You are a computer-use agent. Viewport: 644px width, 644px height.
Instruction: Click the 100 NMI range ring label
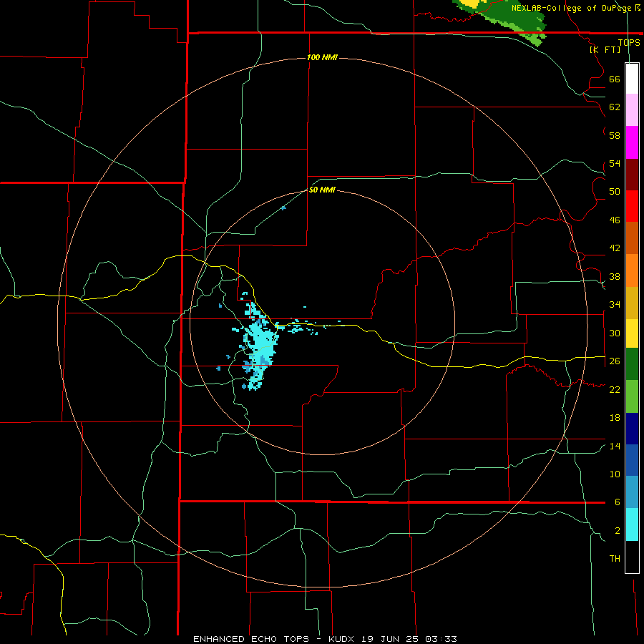point(322,57)
